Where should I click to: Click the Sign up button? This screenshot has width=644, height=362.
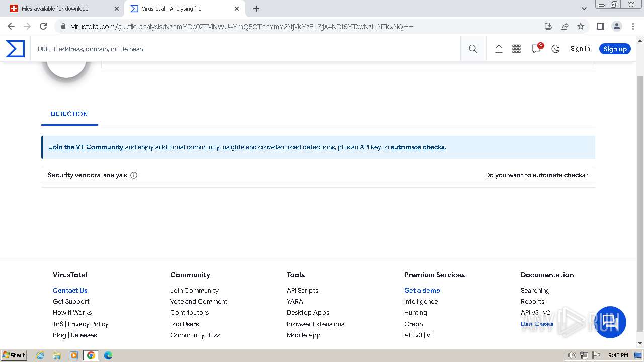615,49
